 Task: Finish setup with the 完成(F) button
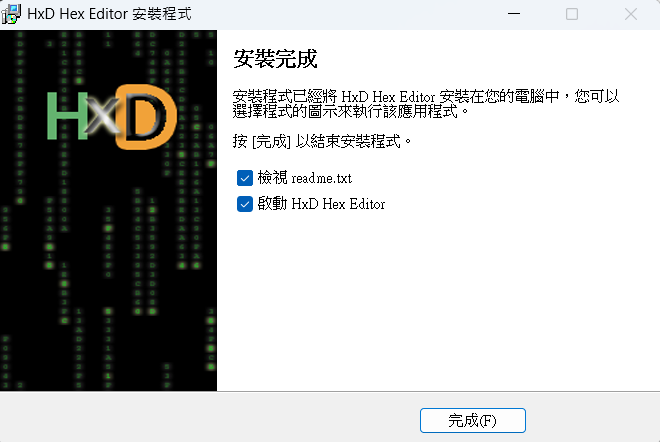click(x=473, y=420)
